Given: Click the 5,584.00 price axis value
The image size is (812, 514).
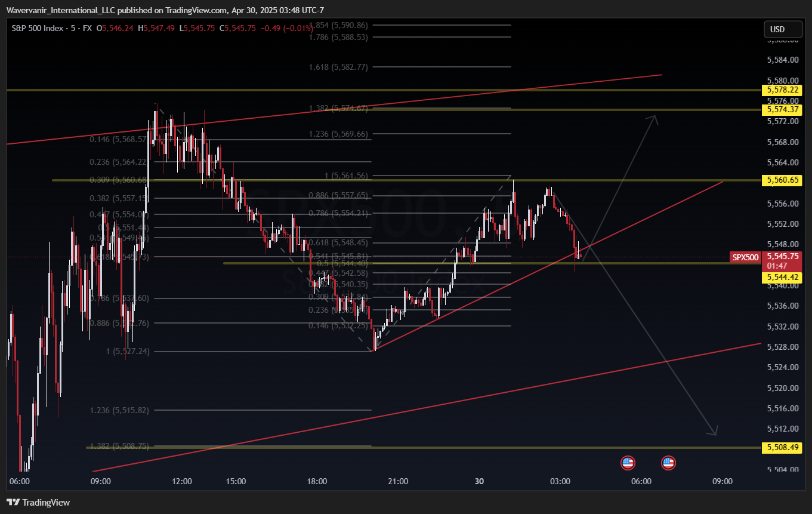Looking at the screenshot, I should click(x=782, y=60).
